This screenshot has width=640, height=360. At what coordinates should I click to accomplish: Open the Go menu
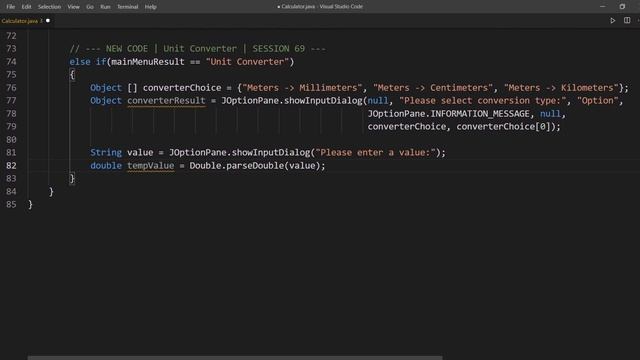click(x=90, y=7)
